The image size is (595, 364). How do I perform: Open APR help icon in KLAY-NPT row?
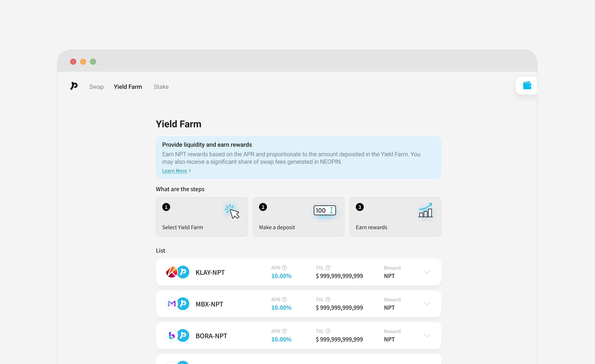[x=284, y=268]
